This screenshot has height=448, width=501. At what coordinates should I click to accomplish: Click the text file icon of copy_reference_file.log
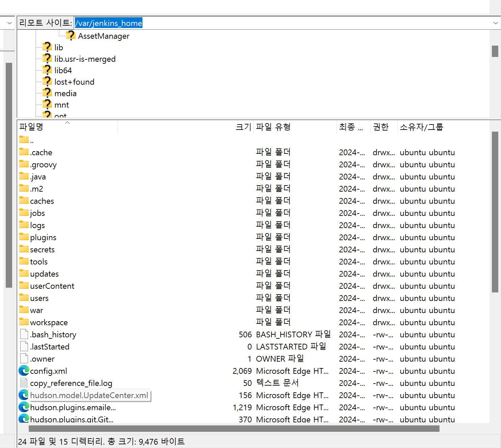pyautogui.click(x=24, y=383)
